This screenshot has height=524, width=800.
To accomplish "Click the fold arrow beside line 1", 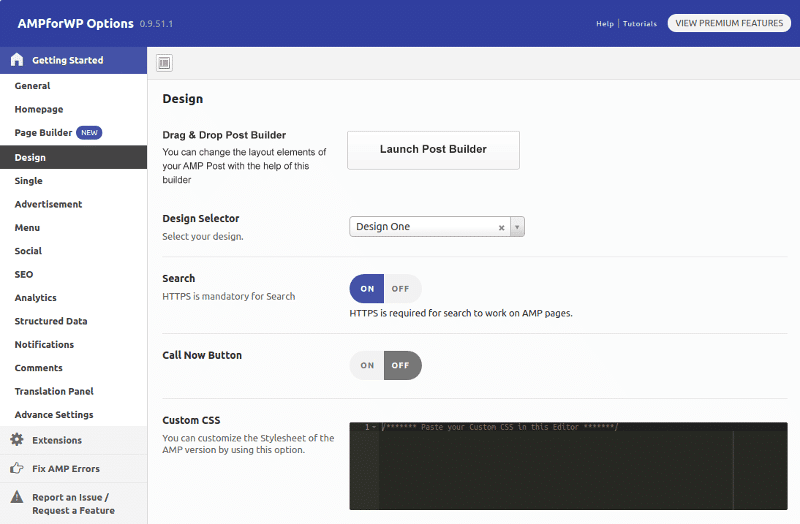I will point(374,427).
